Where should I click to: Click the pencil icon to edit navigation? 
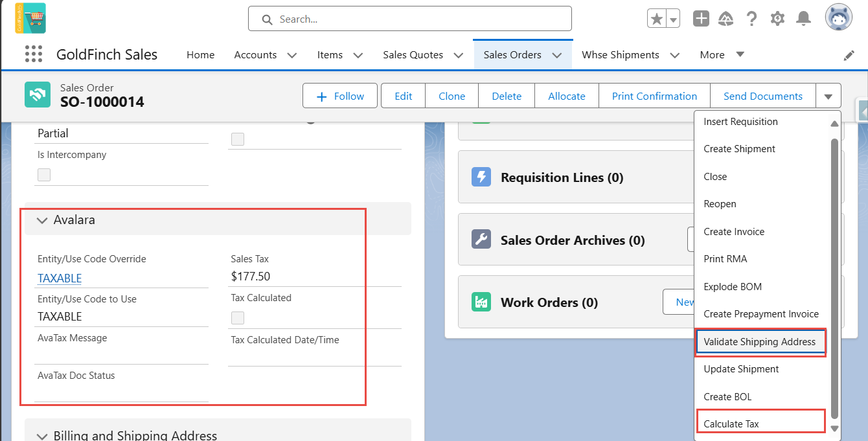tap(849, 56)
